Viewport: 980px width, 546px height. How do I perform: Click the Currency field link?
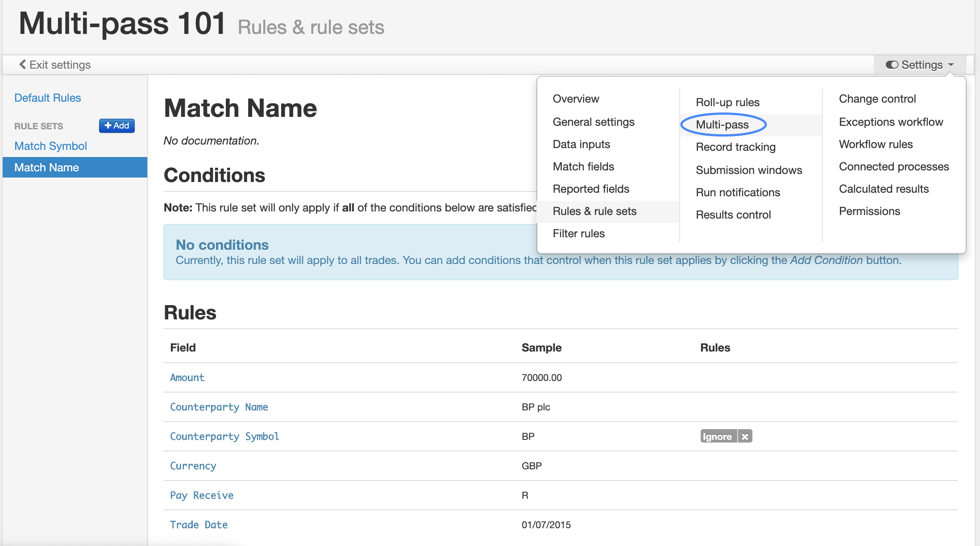click(193, 466)
